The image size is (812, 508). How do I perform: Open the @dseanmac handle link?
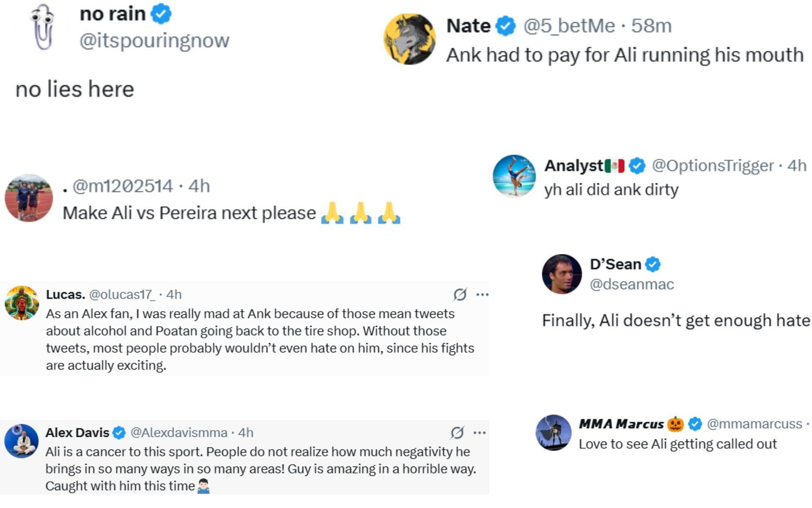tap(632, 284)
